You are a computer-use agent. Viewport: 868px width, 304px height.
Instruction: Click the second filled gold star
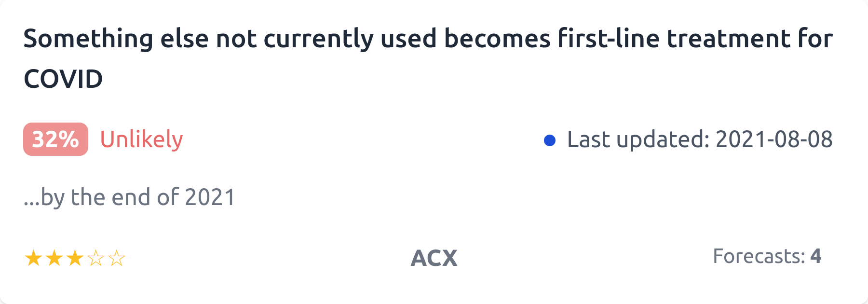(x=54, y=259)
